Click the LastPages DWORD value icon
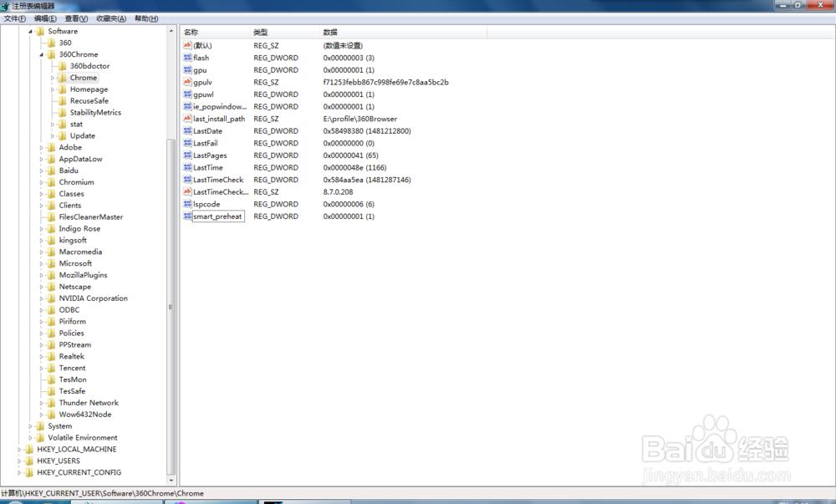 click(187, 155)
